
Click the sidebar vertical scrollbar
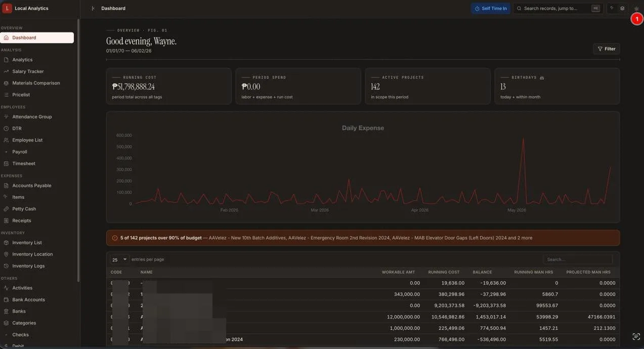point(78,151)
